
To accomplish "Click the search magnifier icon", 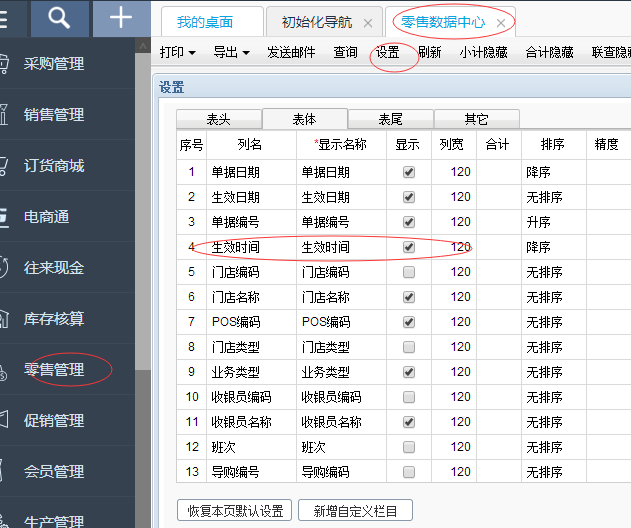I will pyautogui.click(x=59, y=18).
